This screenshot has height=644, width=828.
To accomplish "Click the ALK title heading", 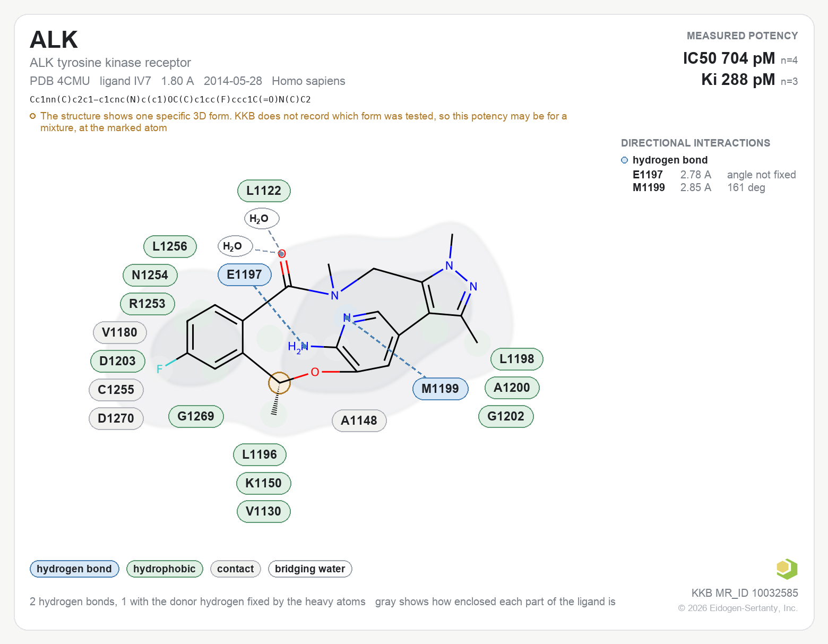I will 54,40.
